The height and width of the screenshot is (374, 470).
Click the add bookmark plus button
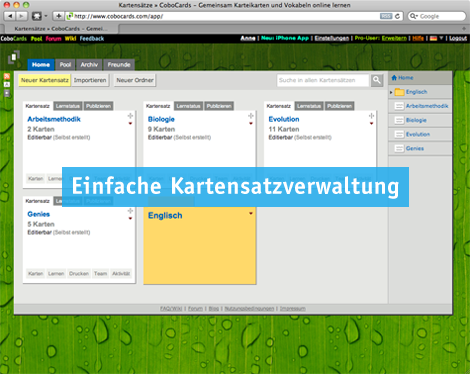pyautogui.click(x=58, y=16)
